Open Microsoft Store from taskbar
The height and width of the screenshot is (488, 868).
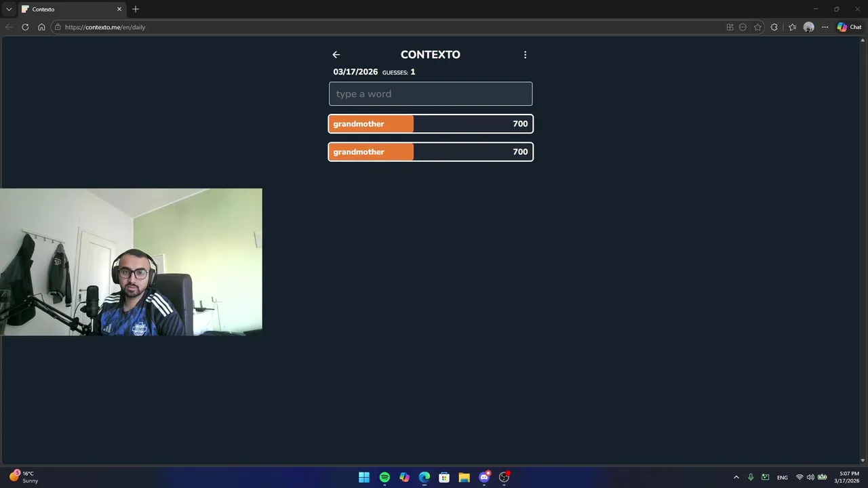pos(444,477)
